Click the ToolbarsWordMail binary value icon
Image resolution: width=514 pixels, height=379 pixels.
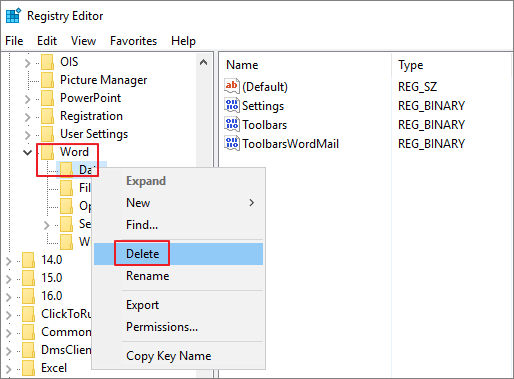(x=232, y=143)
